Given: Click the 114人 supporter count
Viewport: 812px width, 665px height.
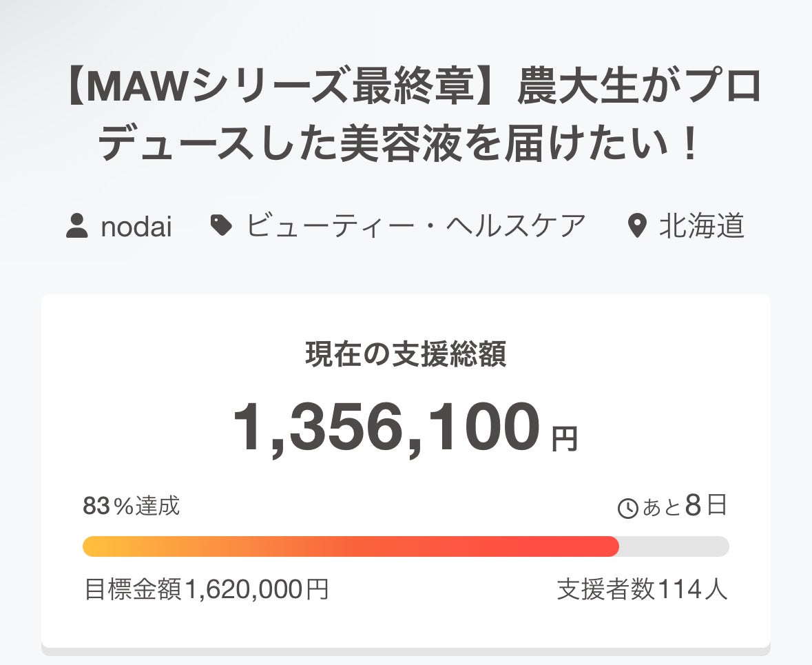Looking at the screenshot, I should point(692,590).
